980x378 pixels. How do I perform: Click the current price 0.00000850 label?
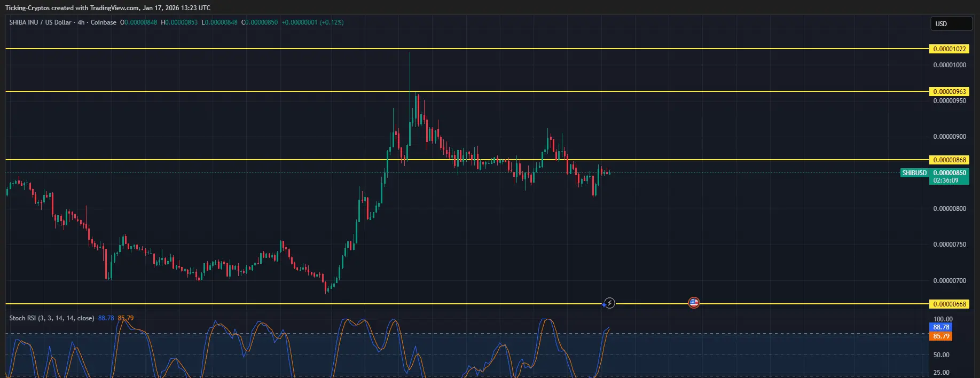950,173
